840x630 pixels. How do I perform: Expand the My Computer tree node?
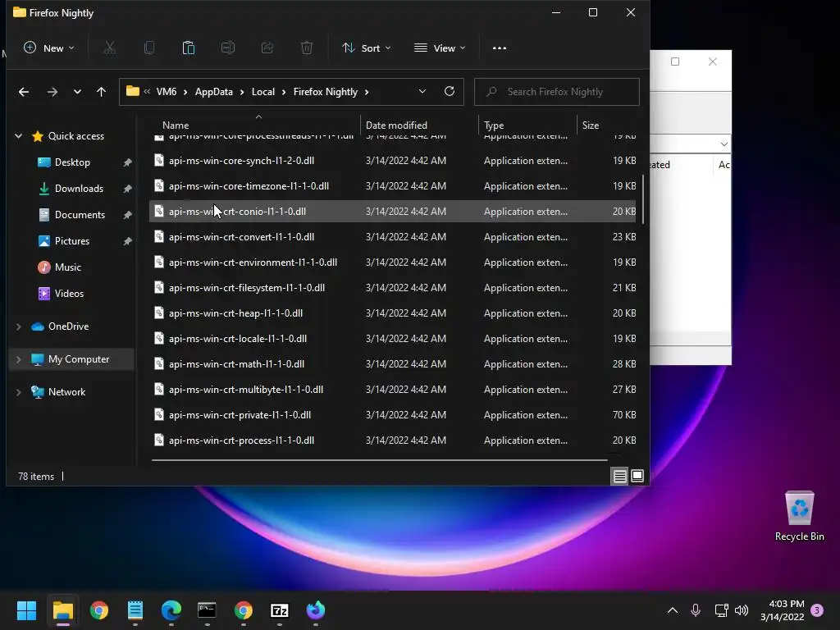click(18, 359)
